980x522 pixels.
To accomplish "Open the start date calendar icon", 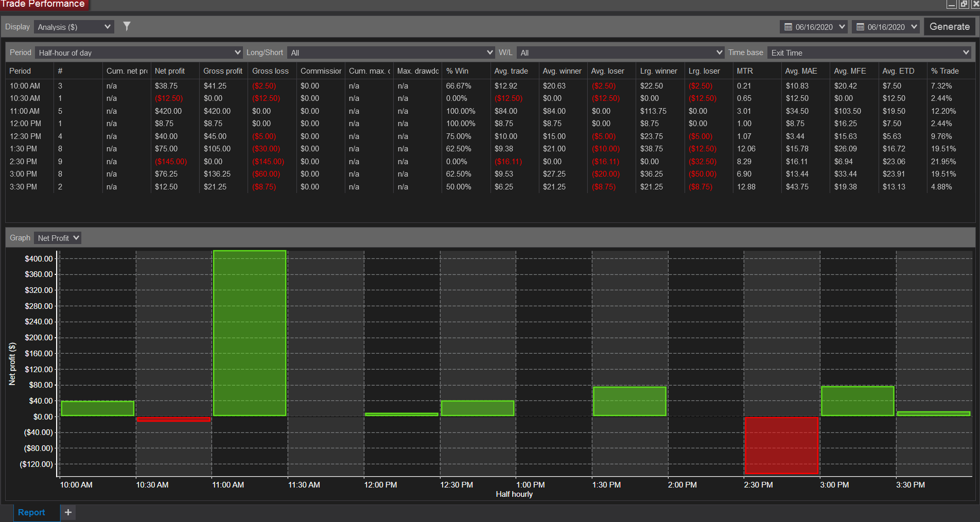I will pos(788,27).
